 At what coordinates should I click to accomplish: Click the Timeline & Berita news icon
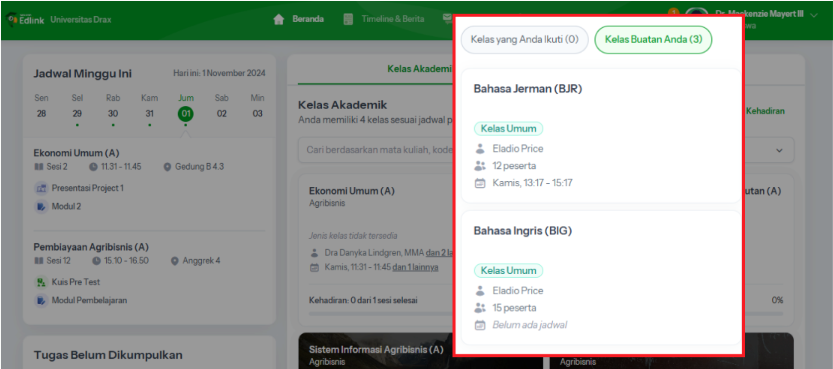pos(348,19)
